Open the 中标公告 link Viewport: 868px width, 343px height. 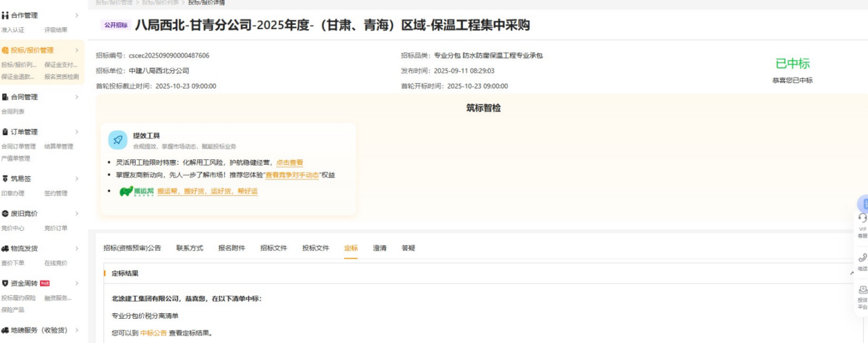coord(153,333)
